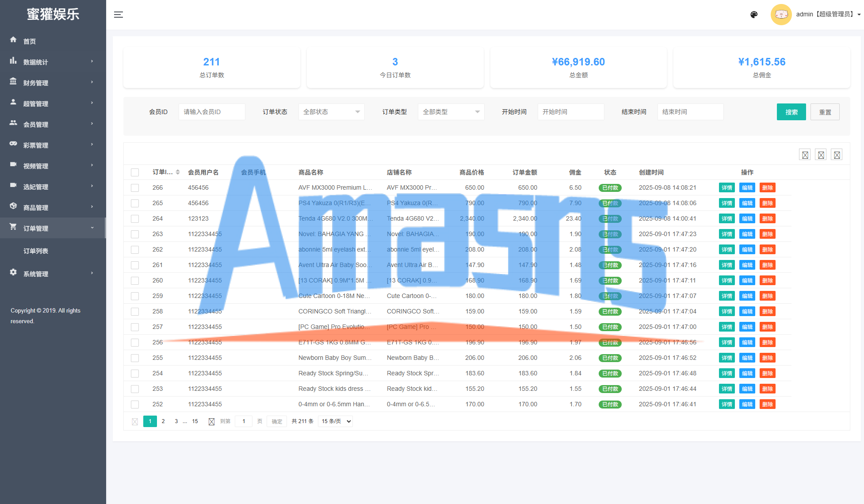864x504 pixels.
Task: Click the green 搜索 button
Action: pos(791,112)
